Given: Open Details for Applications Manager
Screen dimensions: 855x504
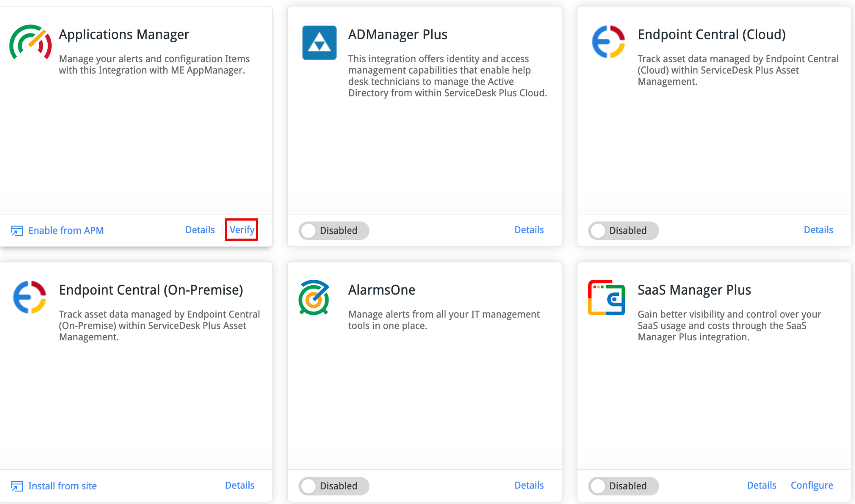Looking at the screenshot, I should (x=200, y=230).
